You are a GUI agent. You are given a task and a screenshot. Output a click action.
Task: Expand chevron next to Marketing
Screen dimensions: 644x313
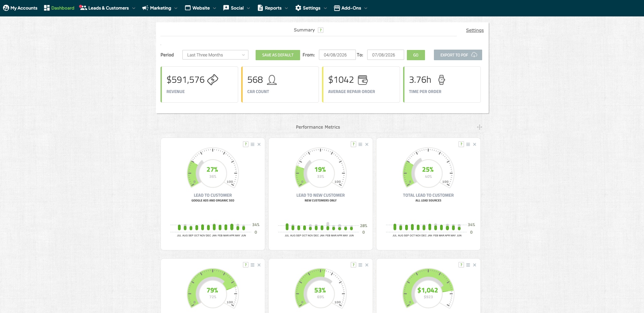pyautogui.click(x=176, y=8)
